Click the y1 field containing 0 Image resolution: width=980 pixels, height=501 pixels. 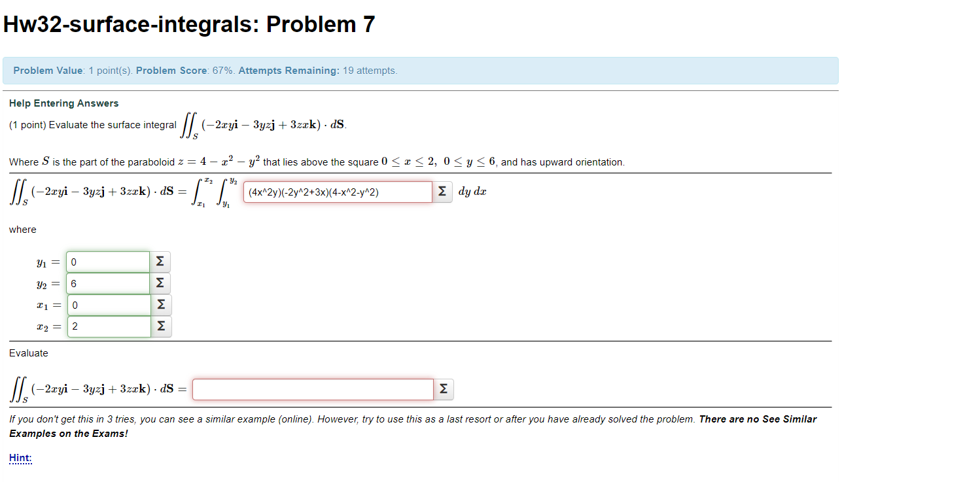point(107,261)
